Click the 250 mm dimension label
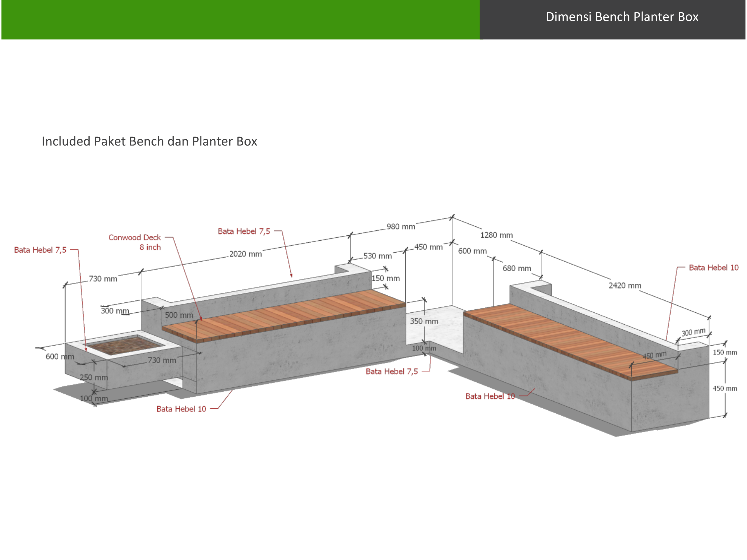This screenshot has height=560, width=747. [94, 377]
